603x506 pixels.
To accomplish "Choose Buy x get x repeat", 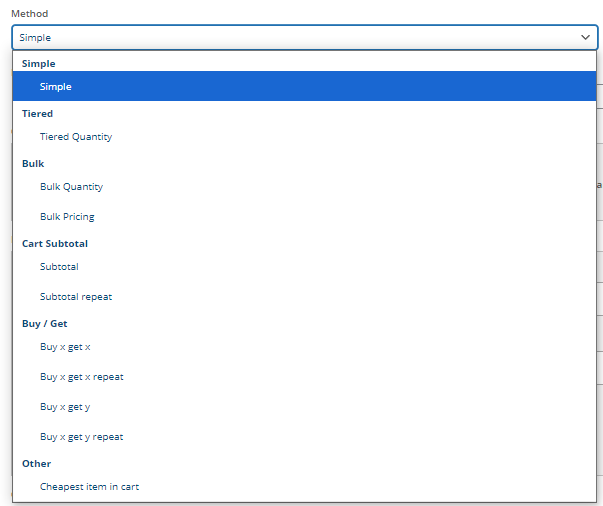I will point(305,376).
